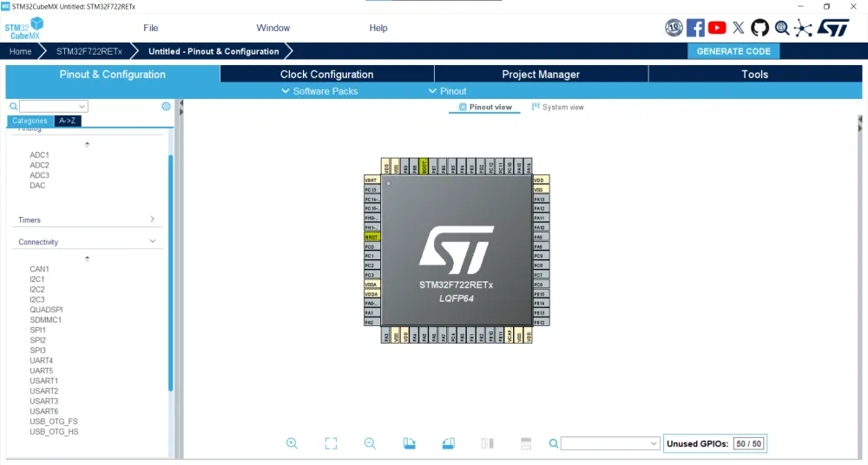Zoom out of the pinout view
Image resolution: width=868 pixels, height=465 pixels.
(370, 443)
